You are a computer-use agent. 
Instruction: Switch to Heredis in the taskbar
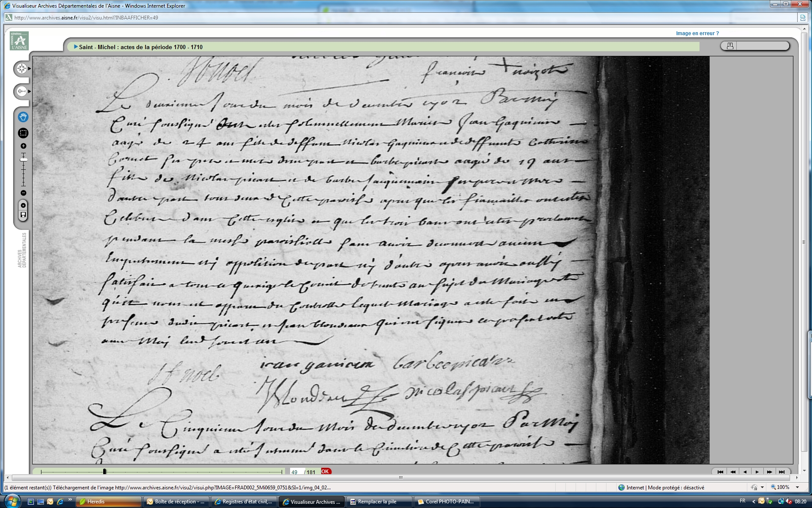[x=108, y=502]
